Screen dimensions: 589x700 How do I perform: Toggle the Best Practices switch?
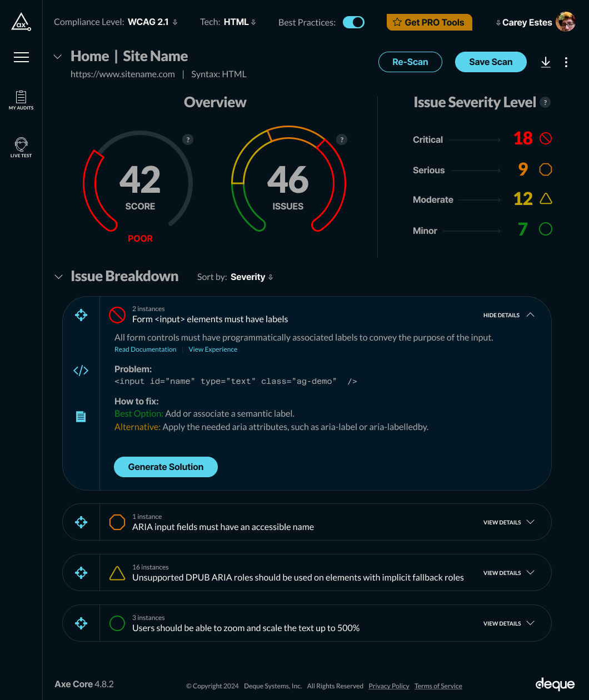(353, 22)
